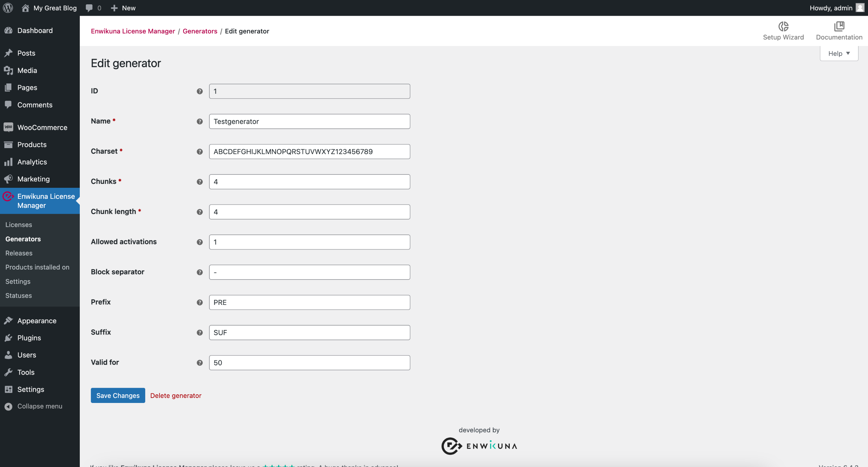Open the comments bubble icon in admin bar
The image size is (868, 467).
(x=89, y=8)
